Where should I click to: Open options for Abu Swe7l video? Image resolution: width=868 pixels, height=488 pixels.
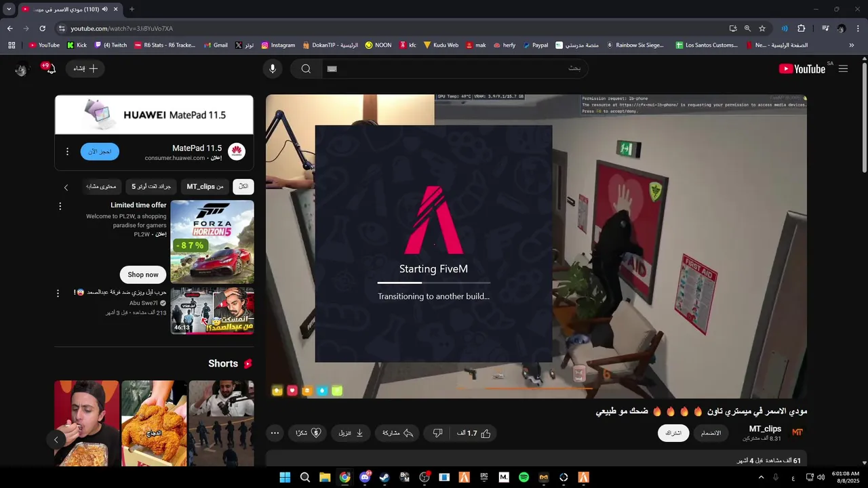[x=58, y=293]
